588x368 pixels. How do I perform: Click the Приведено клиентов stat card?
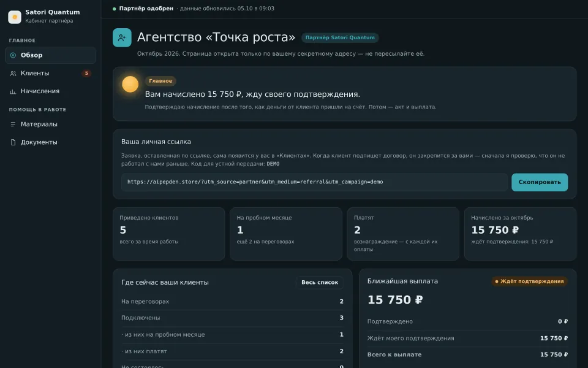point(169,234)
